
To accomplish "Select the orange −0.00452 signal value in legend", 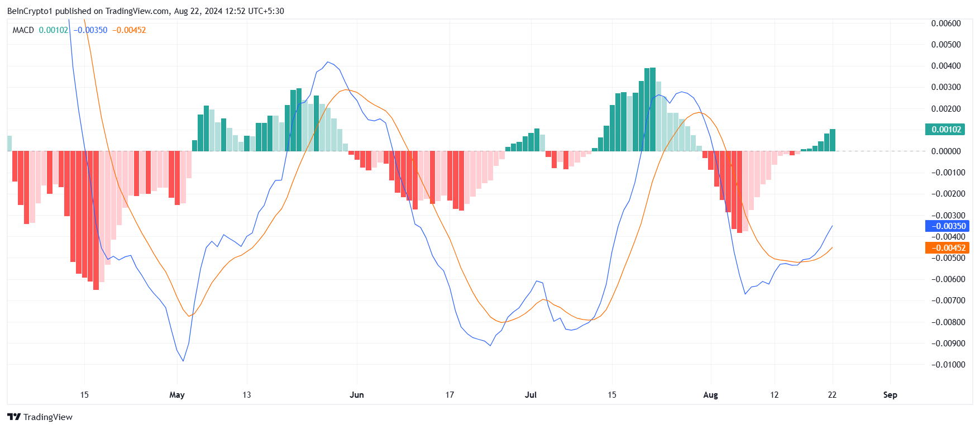I will coord(129,30).
